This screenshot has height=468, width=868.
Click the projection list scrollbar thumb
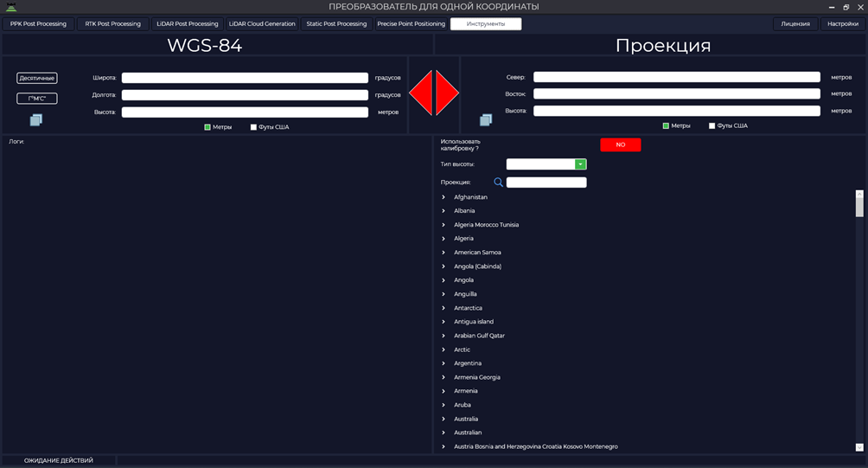point(859,207)
